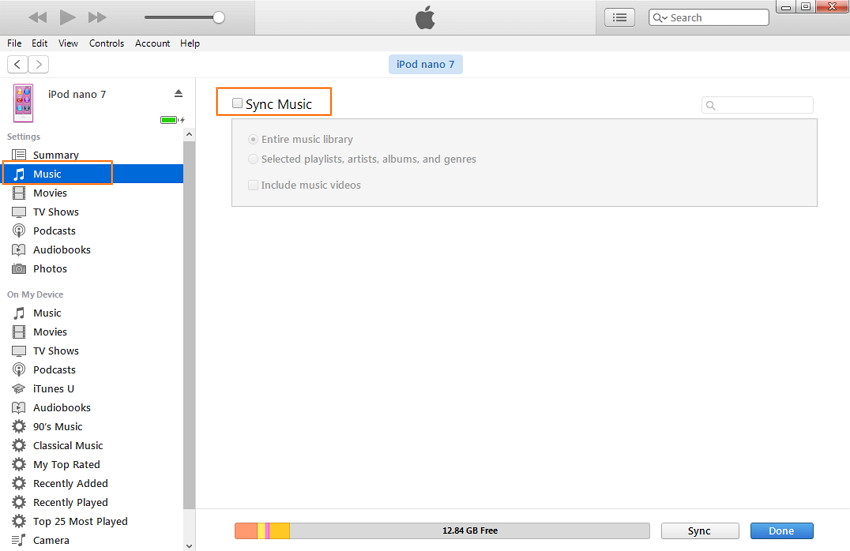Click the rewind previous track icon
This screenshot has width=850, height=551.
tap(38, 17)
